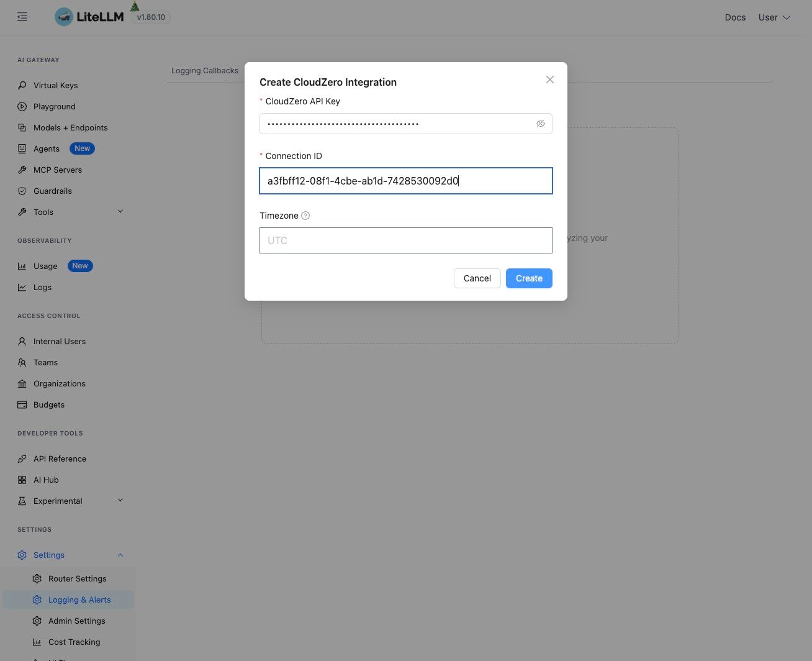Collapse the sidebar menu icon
This screenshot has width=812, height=661.
point(22,17)
